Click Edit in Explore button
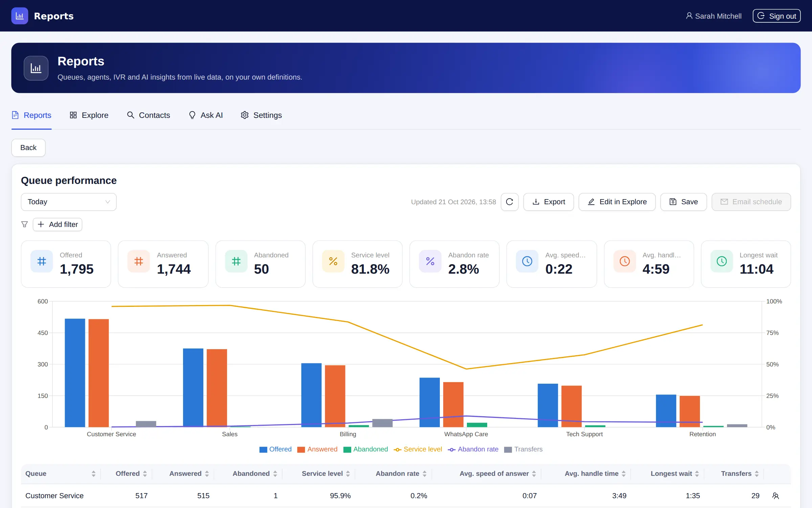 [x=617, y=202]
